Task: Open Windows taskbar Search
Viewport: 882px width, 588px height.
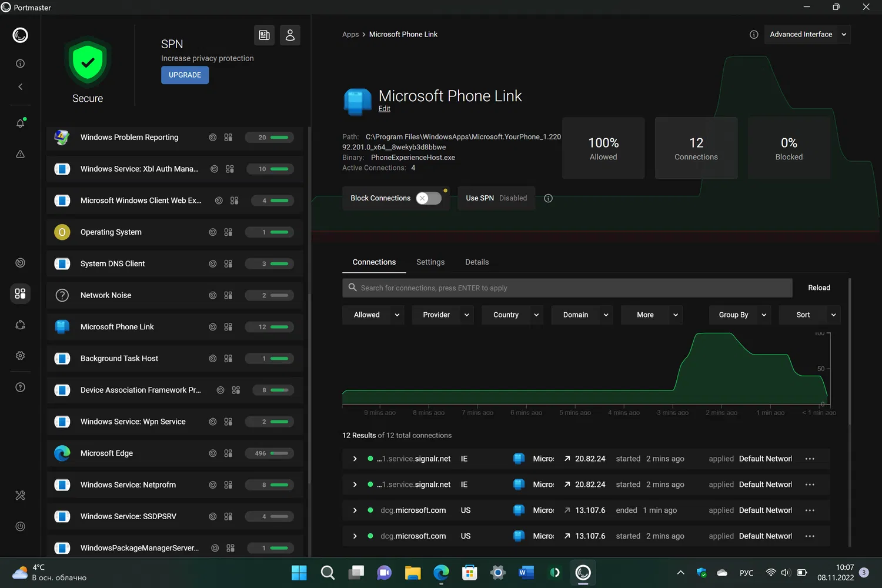Action: tap(328, 573)
